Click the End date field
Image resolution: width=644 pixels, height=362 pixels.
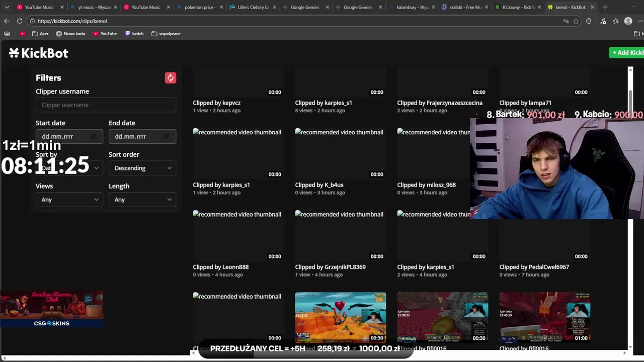coord(142,137)
